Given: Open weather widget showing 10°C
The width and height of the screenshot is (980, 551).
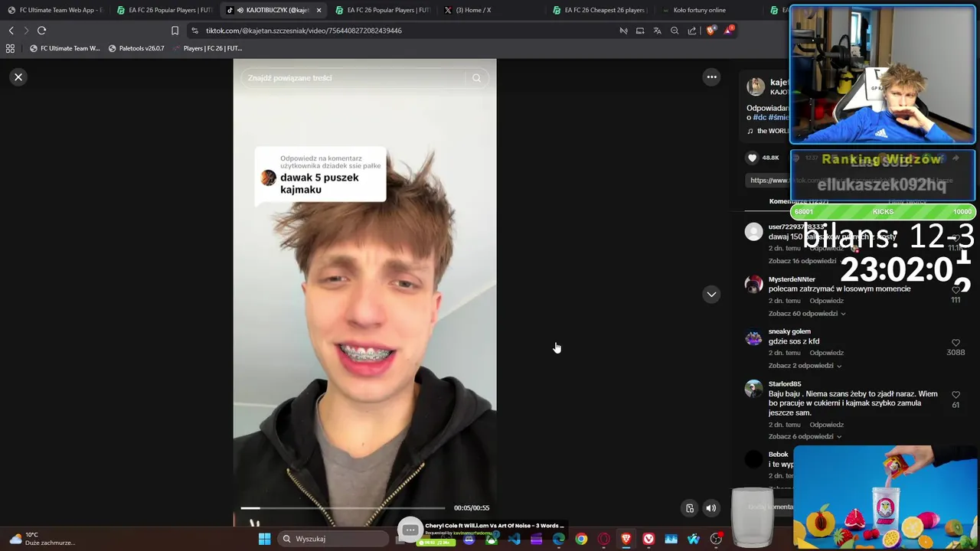Looking at the screenshot, I should [x=41, y=539].
